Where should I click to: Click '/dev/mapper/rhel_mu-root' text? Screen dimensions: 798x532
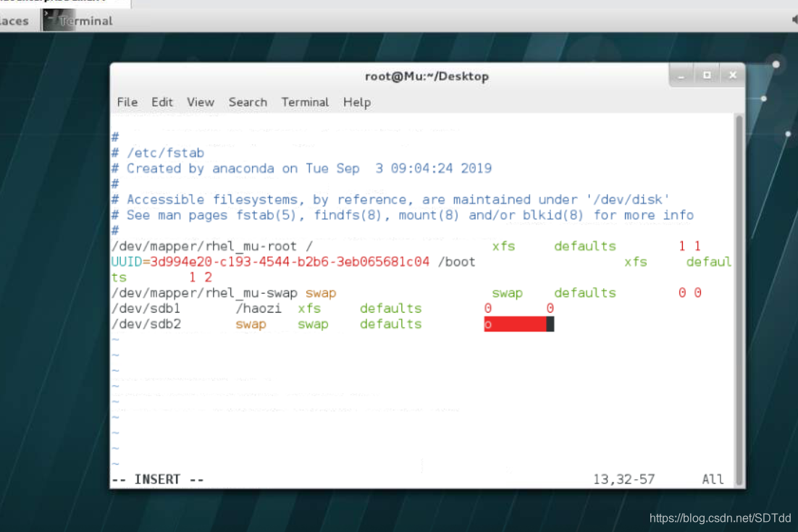click(x=204, y=246)
